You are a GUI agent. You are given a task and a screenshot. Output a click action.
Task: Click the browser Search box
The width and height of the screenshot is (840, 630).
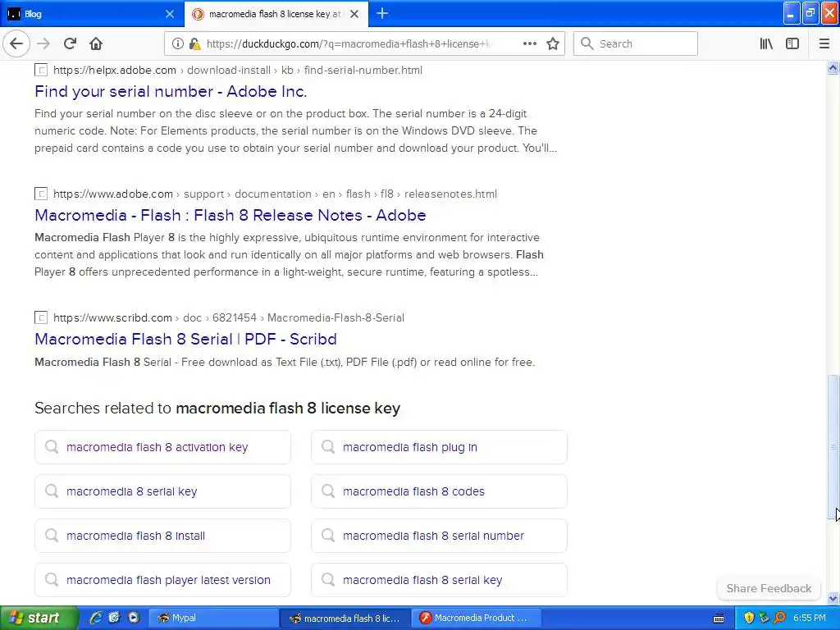click(636, 44)
